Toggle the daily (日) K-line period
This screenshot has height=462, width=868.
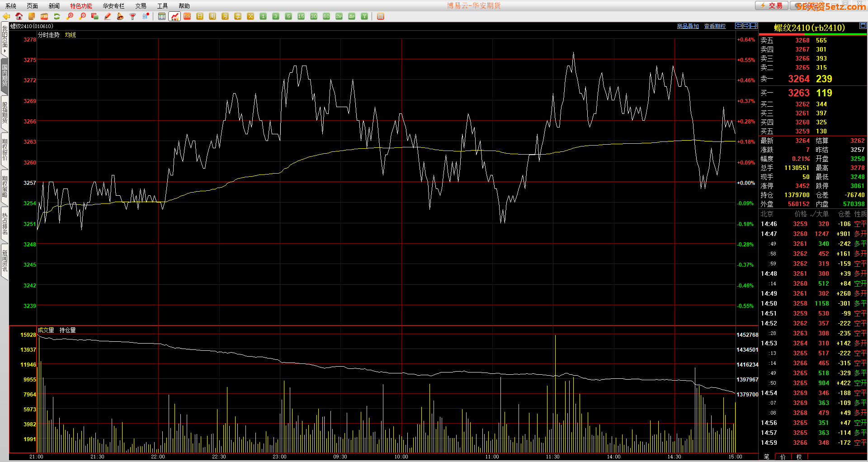coord(200,16)
